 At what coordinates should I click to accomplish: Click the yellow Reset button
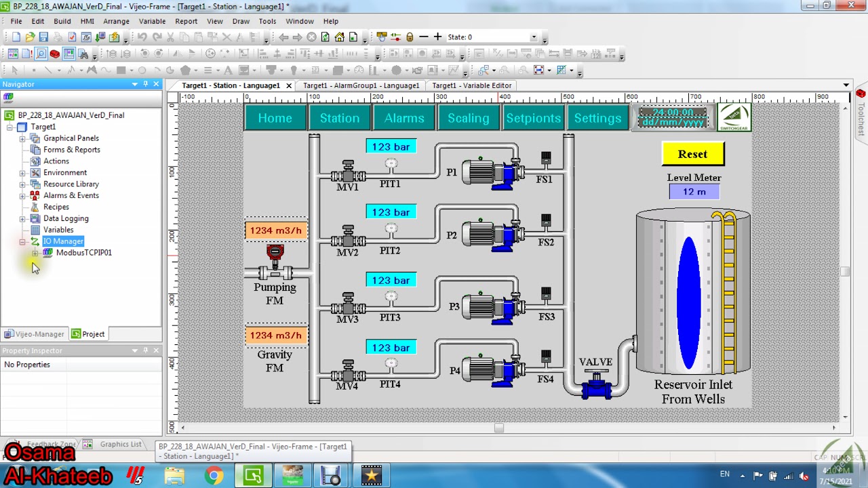[x=692, y=155]
